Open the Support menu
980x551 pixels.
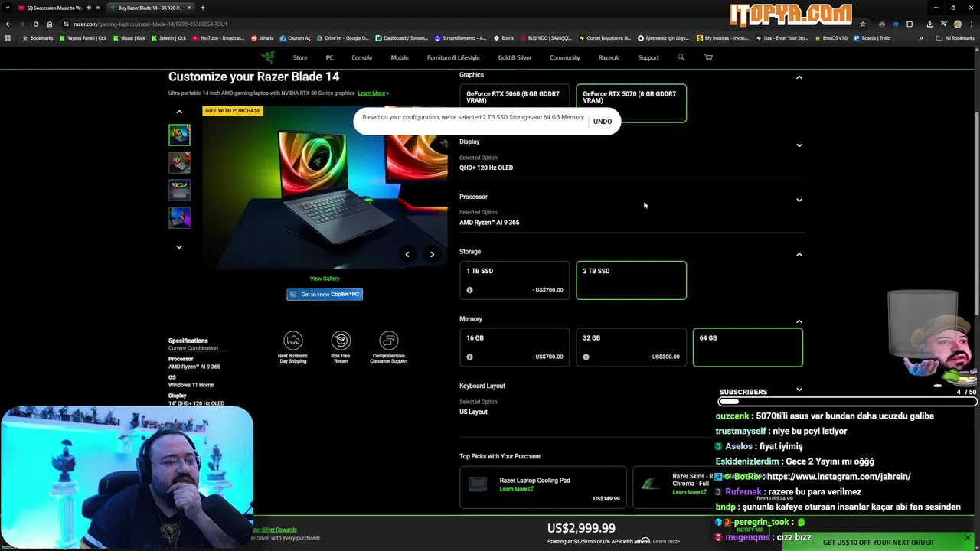pos(648,57)
